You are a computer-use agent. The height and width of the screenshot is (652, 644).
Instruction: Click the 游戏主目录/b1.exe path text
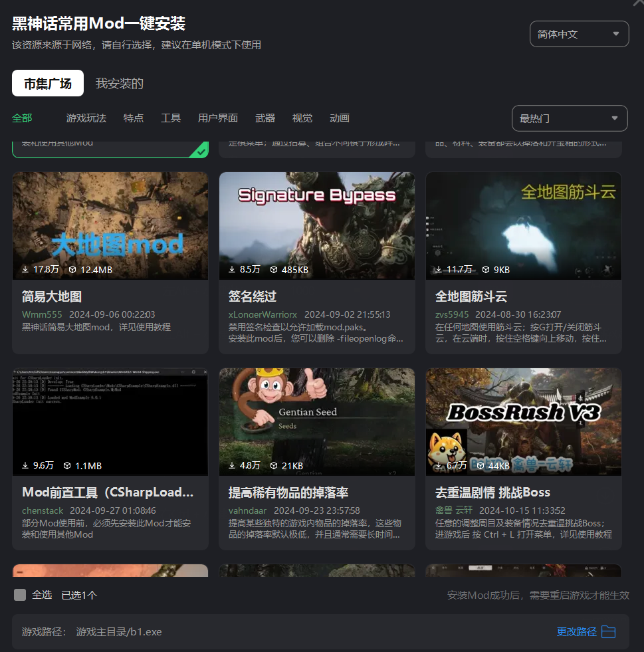point(119,631)
